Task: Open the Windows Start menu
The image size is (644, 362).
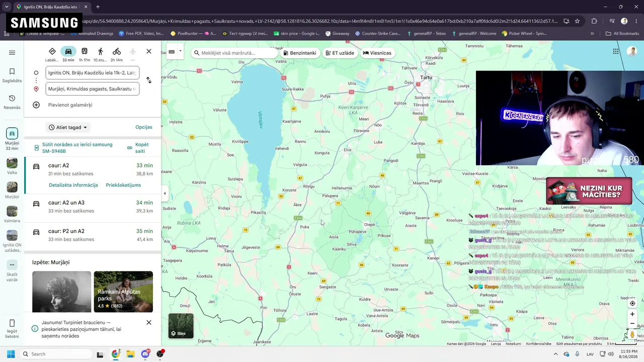Action: tap(11, 354)
